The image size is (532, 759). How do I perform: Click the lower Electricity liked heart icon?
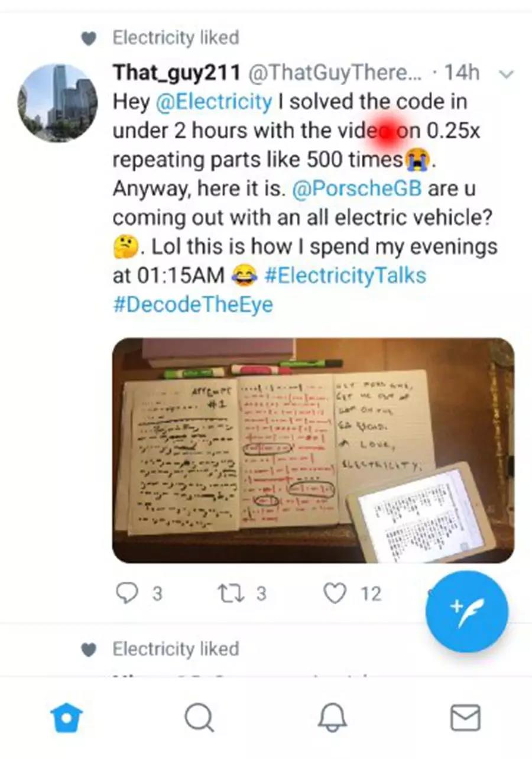pos(88,650)
